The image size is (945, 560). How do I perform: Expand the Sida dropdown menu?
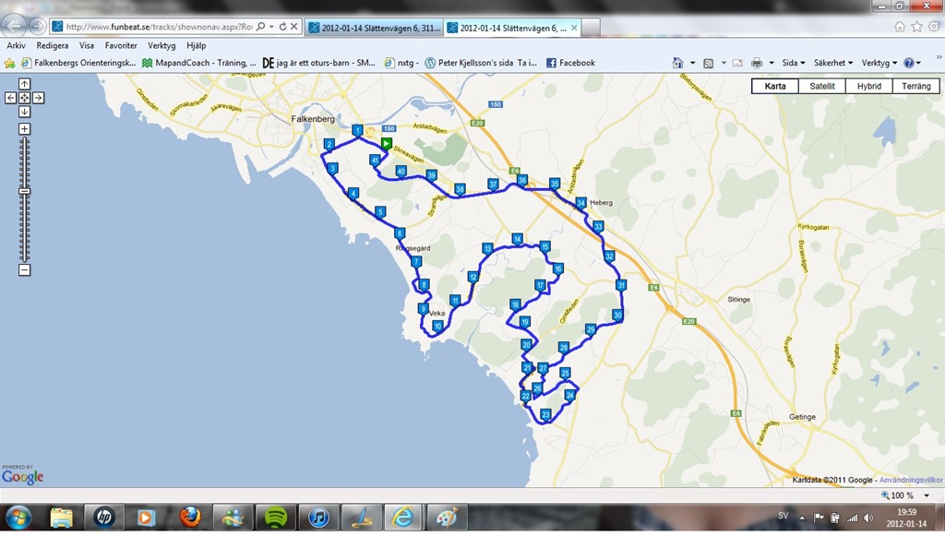coord(793,63)
